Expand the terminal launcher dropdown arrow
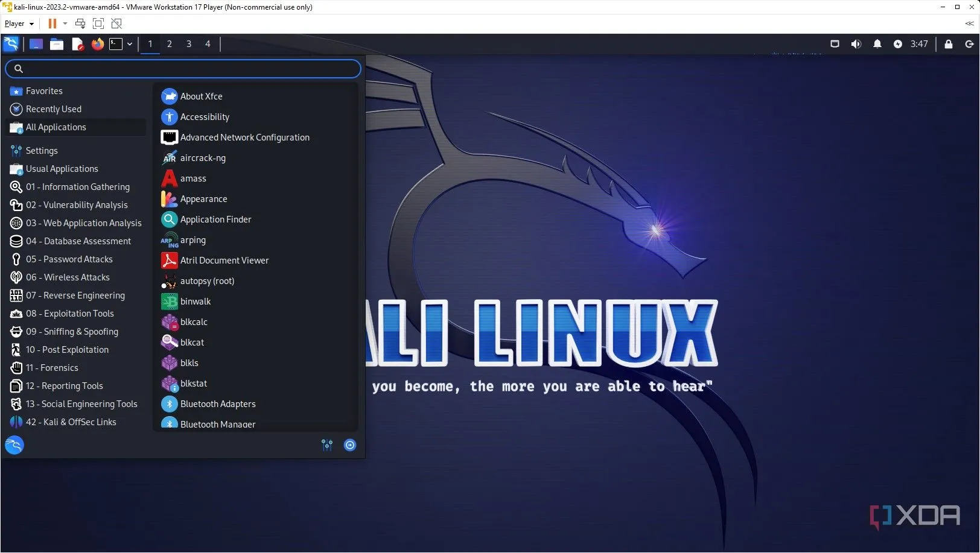980x553 pixels. 130,43
